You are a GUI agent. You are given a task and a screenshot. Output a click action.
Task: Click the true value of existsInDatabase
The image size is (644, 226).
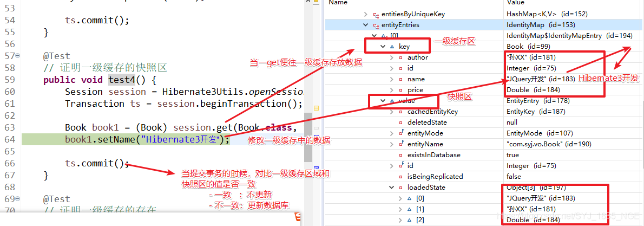512,155
